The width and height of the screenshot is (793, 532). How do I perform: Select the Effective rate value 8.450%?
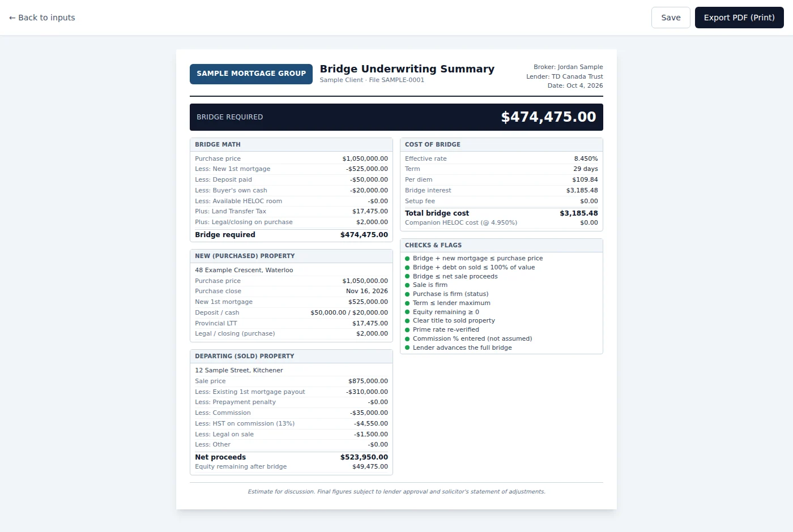pyautogui.click(x=586, y=158)
